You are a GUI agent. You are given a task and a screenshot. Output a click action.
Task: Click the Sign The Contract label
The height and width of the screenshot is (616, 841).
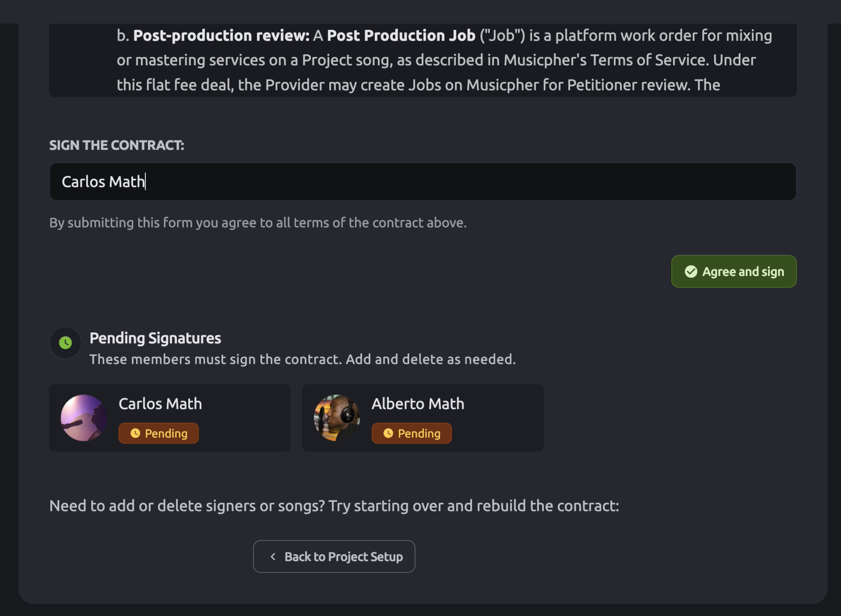pos(117,145)
